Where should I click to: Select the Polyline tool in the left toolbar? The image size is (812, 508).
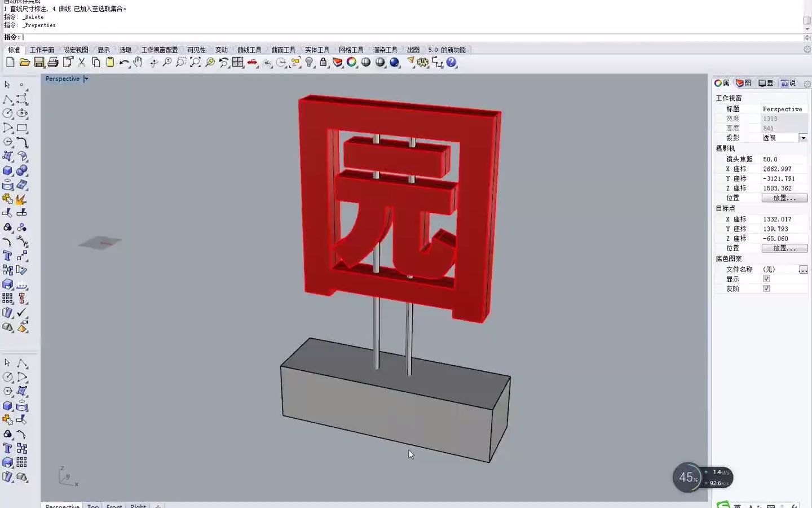[x=8, y=99]
